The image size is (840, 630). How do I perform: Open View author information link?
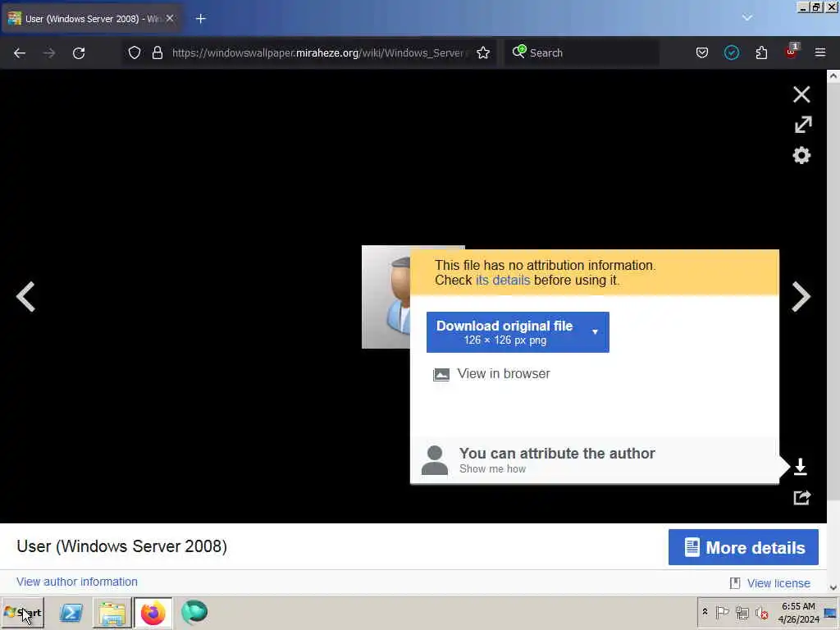click(x=77, y=582)
